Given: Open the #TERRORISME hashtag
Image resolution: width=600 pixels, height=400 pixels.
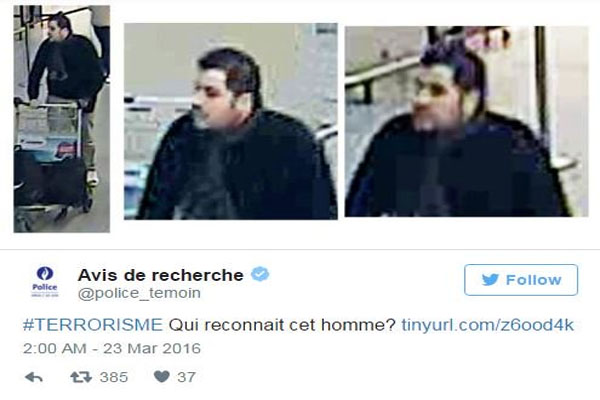Looking at the screenshot, I should (x=93, y=325).
